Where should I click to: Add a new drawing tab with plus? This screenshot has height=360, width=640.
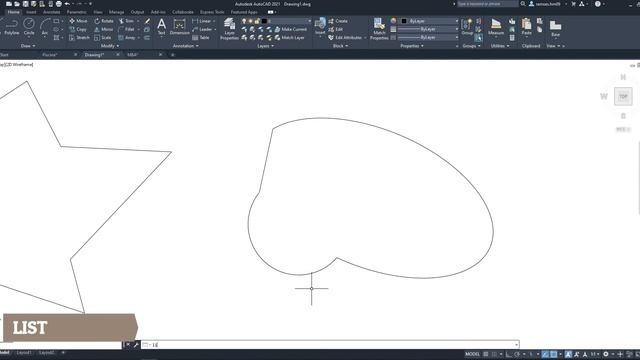172,55
